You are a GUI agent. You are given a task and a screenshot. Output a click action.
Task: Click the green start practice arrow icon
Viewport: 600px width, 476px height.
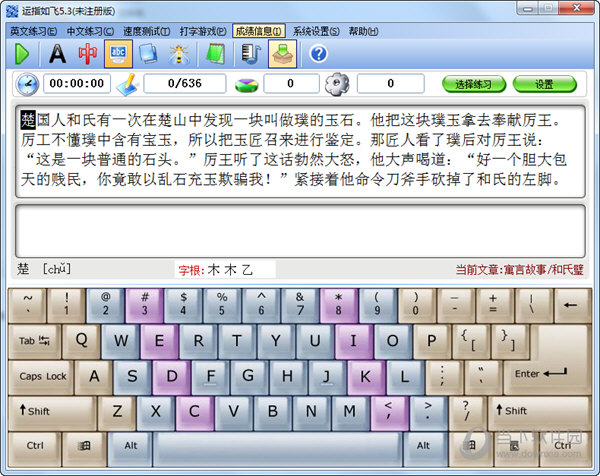coord(22,54)
